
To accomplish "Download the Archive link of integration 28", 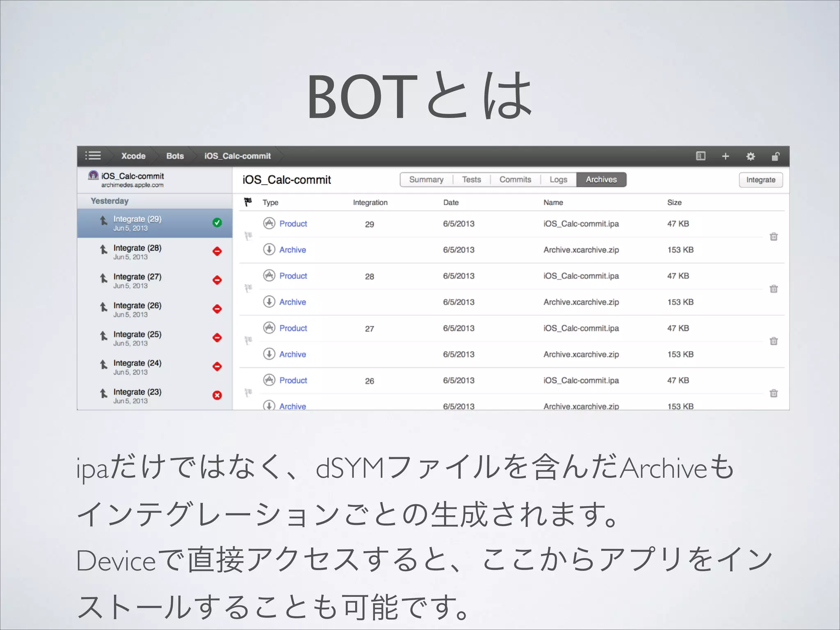I will coord(292,302).
